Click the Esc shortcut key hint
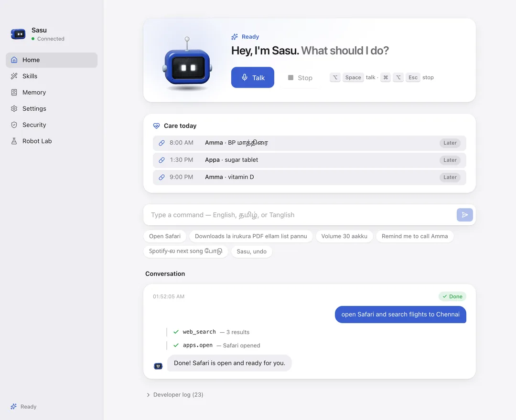The image size is (516, 420). pyautogui.click(x=413, y=78)
